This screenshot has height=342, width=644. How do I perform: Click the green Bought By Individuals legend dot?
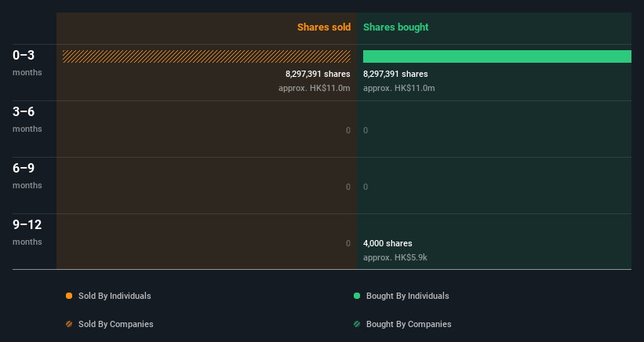pyautogui.click(x=357, y=296)
